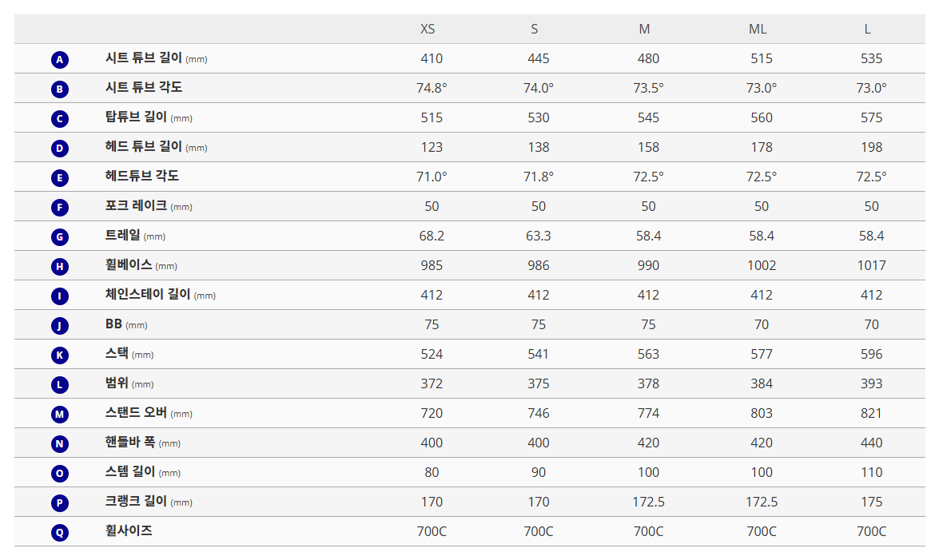Click the Q badge beside 휠사이즈

pyautogui.click(x=60, y=532)
